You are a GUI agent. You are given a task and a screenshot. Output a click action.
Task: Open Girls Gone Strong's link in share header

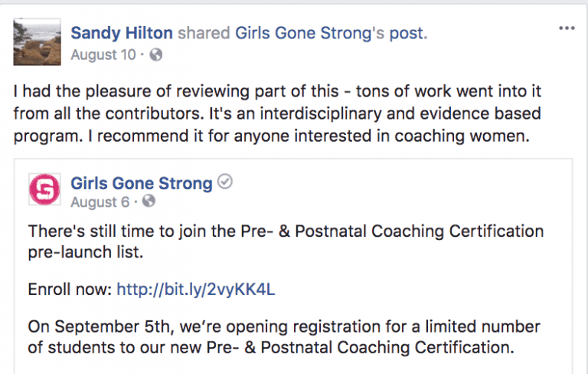(309, 33)
